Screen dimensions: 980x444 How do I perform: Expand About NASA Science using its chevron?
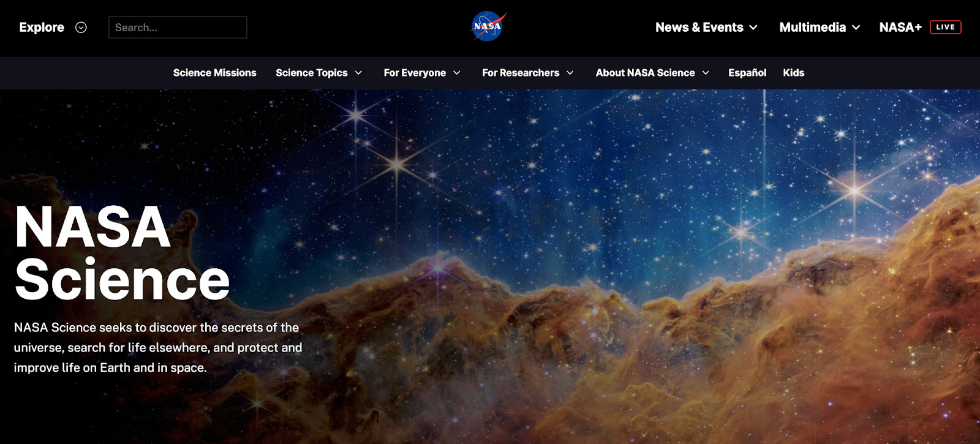coord(706,73)
